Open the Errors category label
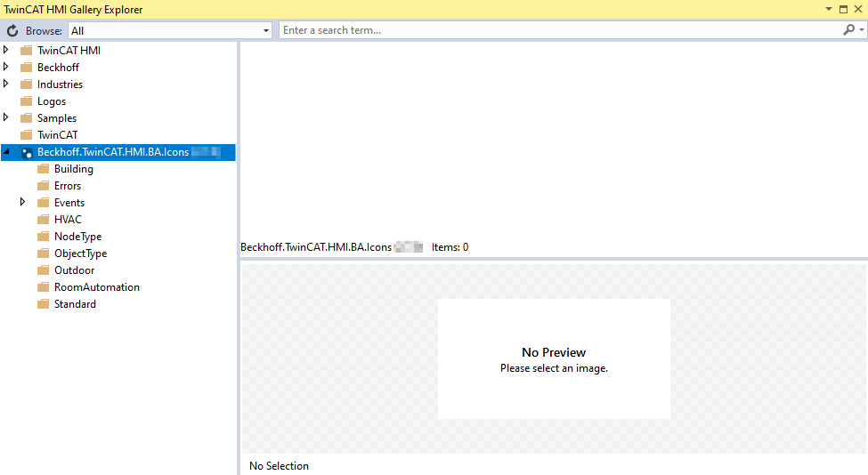 [x=68, y=186]
